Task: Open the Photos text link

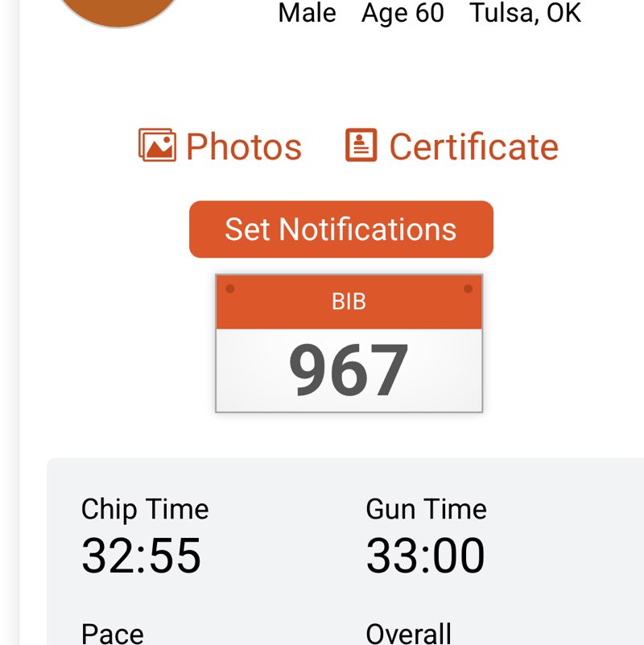Action: [x=243, y=147]
